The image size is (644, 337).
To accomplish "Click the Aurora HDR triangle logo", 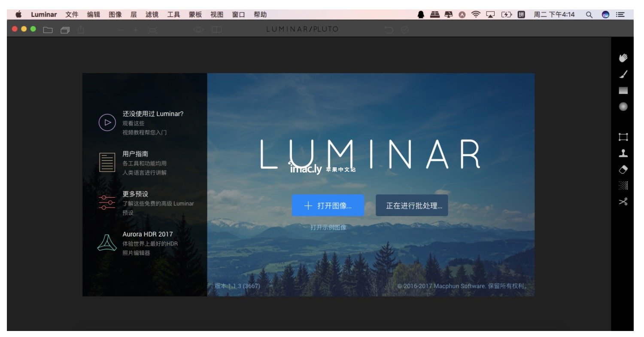I will coord(107,243).
